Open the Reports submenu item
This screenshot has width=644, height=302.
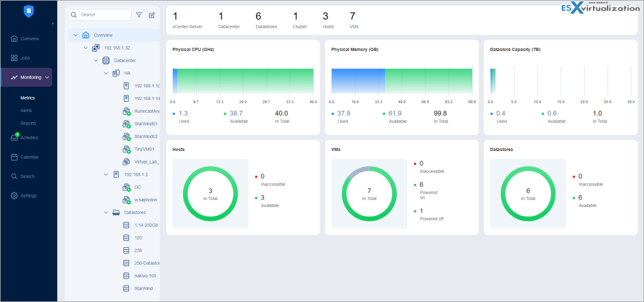tap(28, 123)
